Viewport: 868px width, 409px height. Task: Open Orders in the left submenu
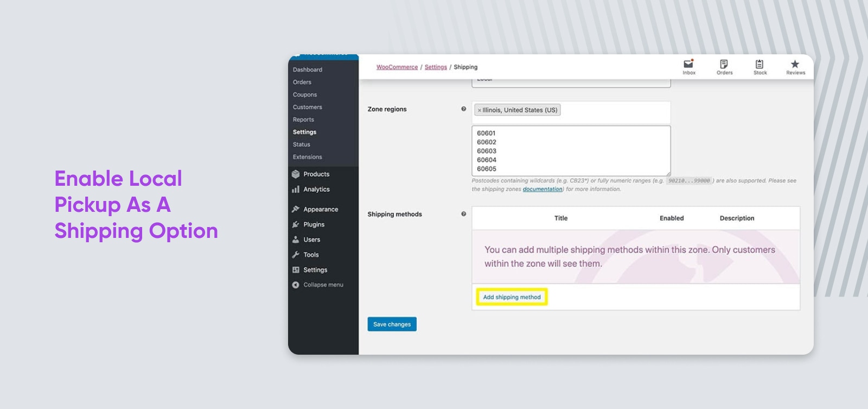click(x=302, y=82)
